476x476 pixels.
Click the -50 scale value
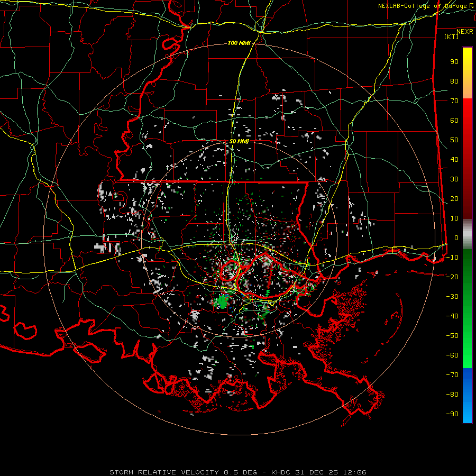tap(452, 335)
